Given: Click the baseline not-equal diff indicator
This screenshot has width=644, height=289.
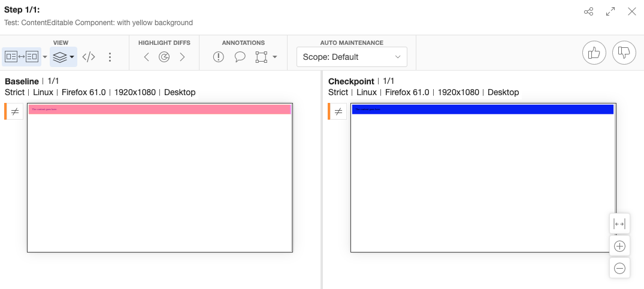Looking at the screenshot, I should [x=15, y=111].
